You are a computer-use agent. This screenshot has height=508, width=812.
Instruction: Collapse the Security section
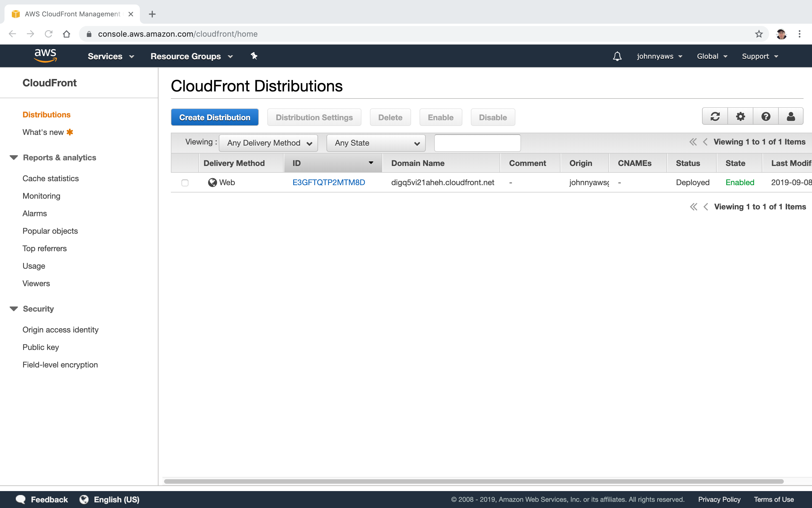tap(14, 309)
